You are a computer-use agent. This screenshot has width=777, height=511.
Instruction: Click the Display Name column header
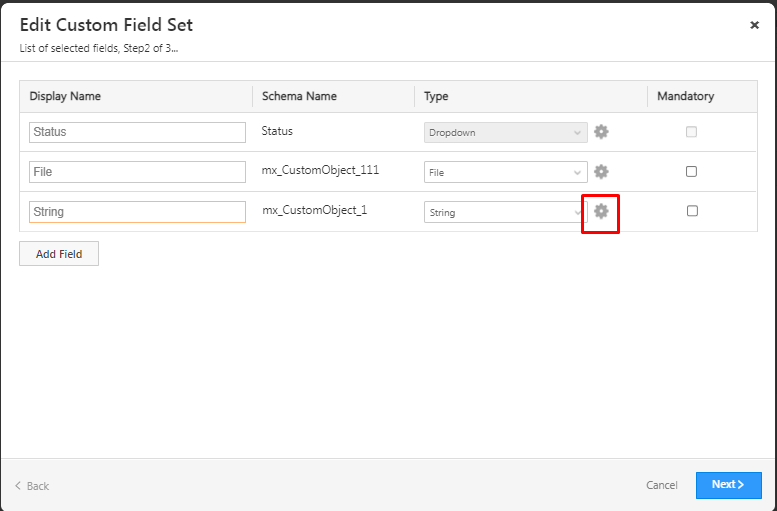(65, 96)
